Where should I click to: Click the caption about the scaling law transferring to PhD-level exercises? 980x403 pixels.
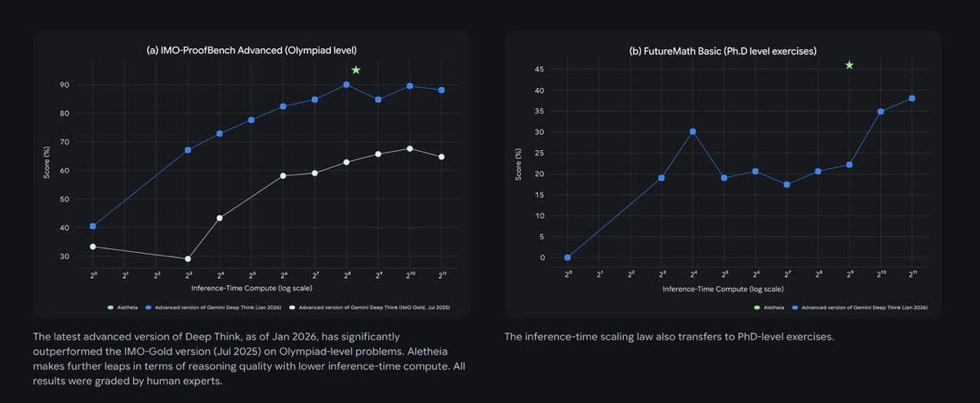pos(668,337)
